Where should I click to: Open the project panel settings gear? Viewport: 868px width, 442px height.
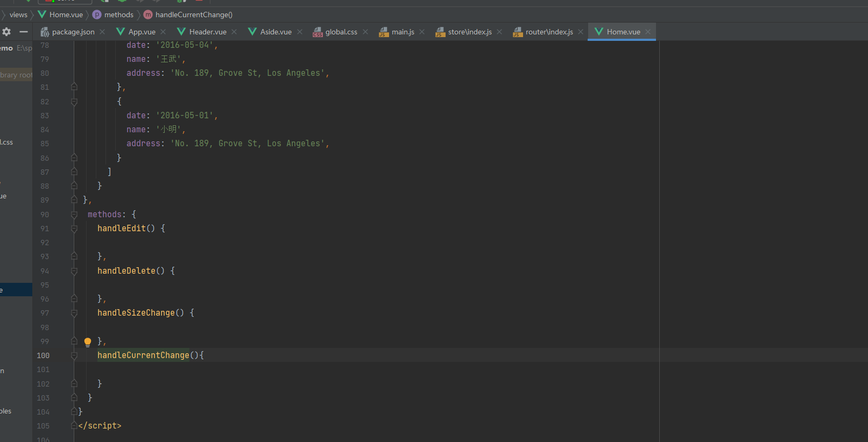(6, 32)
